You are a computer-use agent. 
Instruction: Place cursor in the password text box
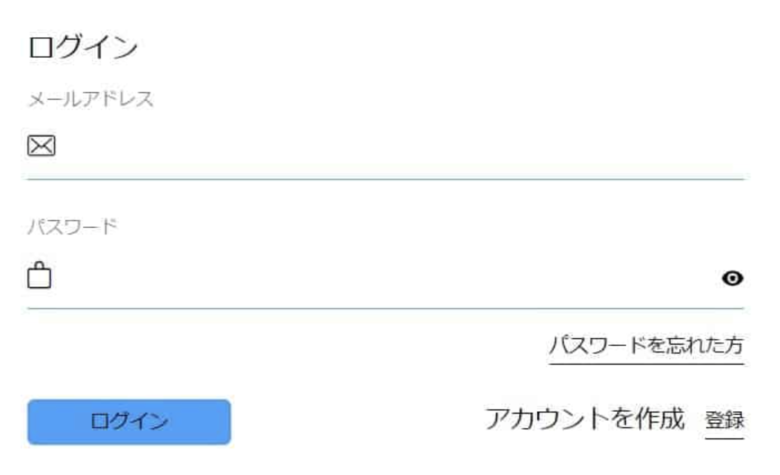point(386,277)
